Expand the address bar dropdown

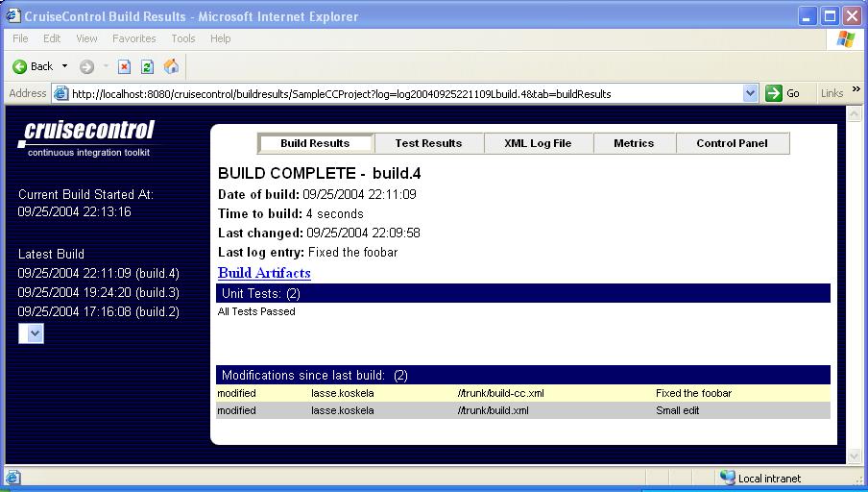pyautogui.click(x=750, y=93)
